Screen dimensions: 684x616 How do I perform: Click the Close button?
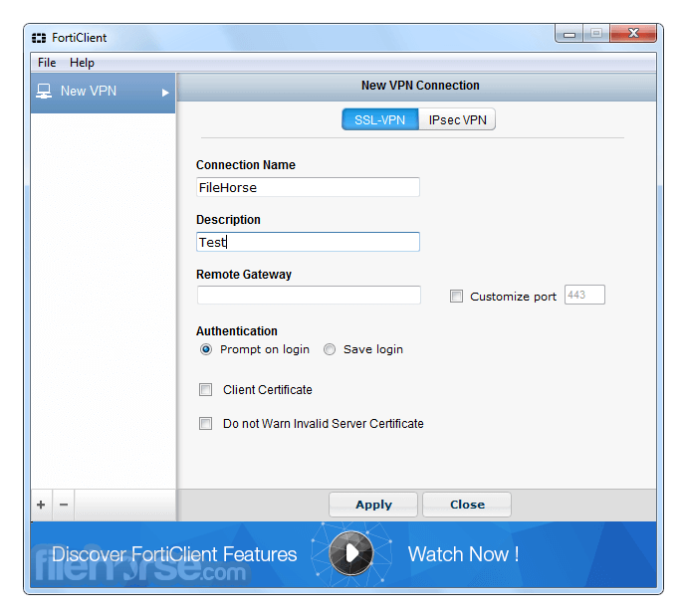point(467,505)
